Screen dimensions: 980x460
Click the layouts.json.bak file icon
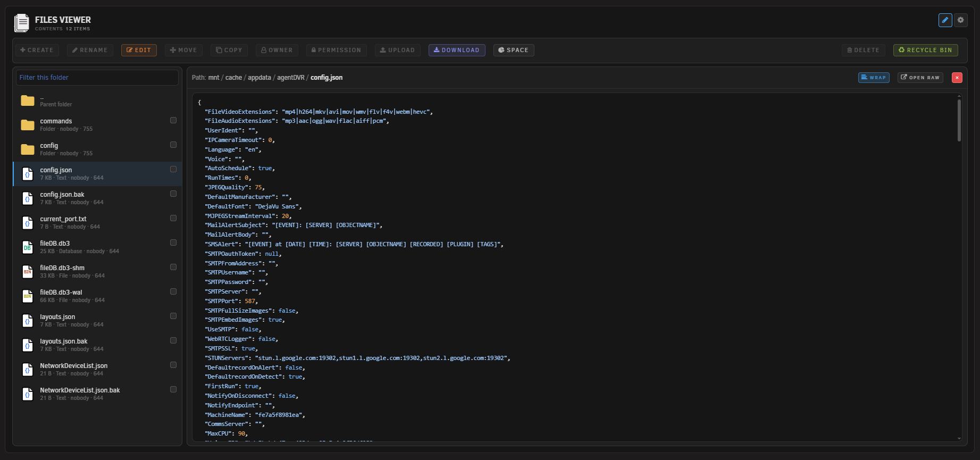pyautogui.click(x=28, y=345)
